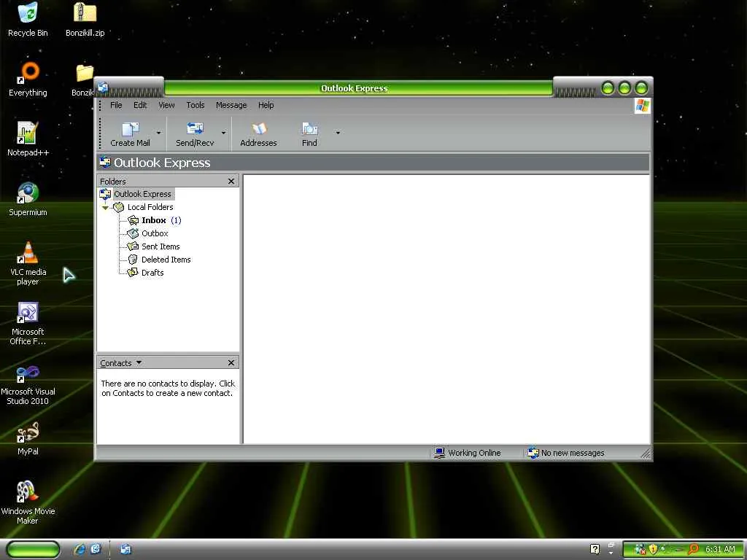Click the No new messages status entry
This screenshot has height=560, width=747.
coord(566,453)
